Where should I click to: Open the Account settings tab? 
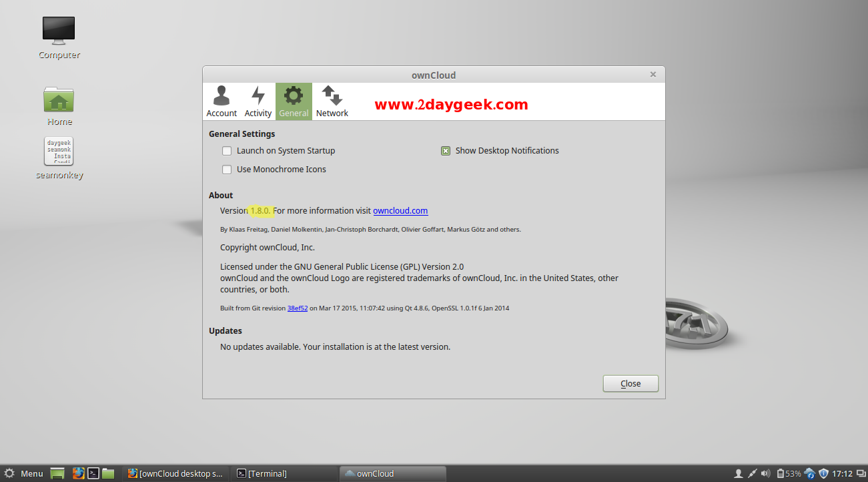(x=222, y=101)
